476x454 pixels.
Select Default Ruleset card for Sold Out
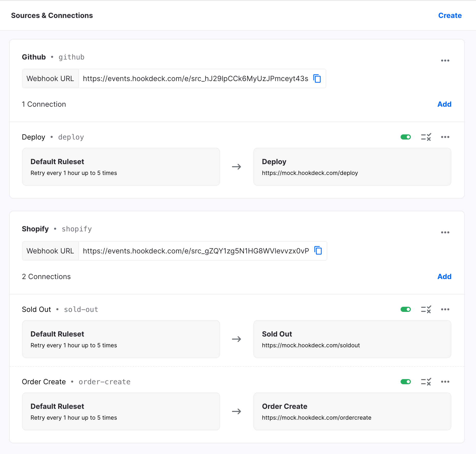pyautogui.click(x=121, y=339)
